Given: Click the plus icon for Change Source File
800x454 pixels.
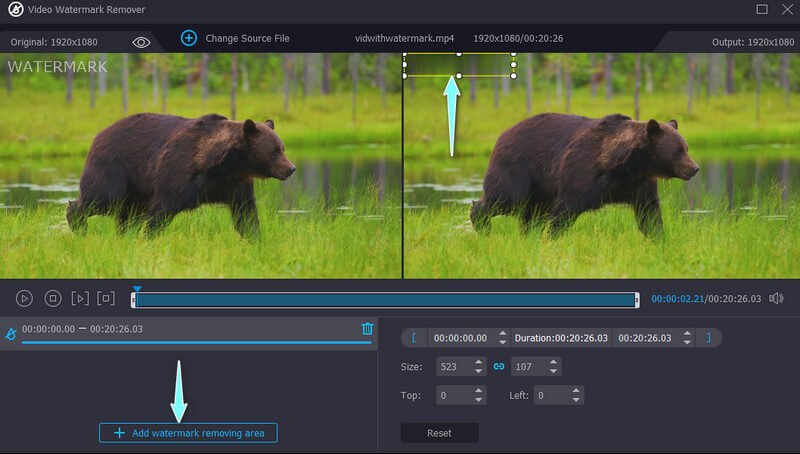Looking at the screenshot, I should click(x=189, y=38).
